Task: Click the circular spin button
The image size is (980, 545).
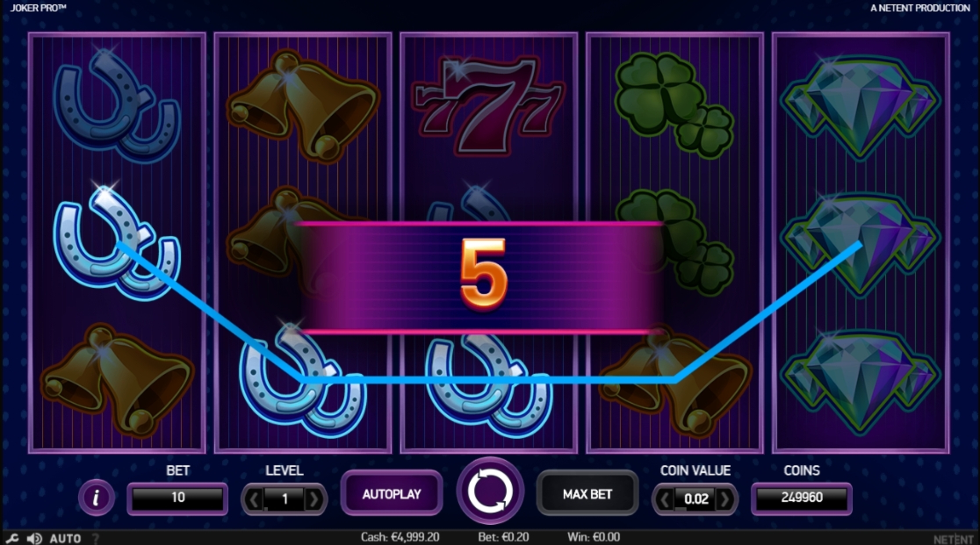Action: (490, 491)
